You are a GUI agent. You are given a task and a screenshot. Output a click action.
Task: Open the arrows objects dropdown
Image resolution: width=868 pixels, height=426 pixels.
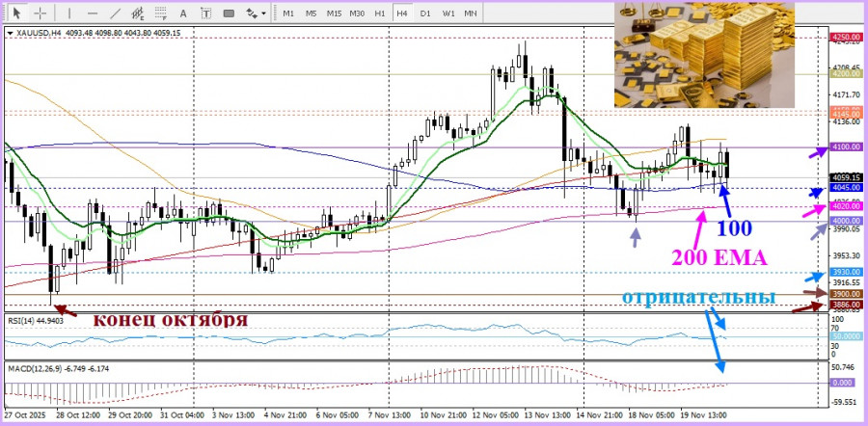[256, 13]
